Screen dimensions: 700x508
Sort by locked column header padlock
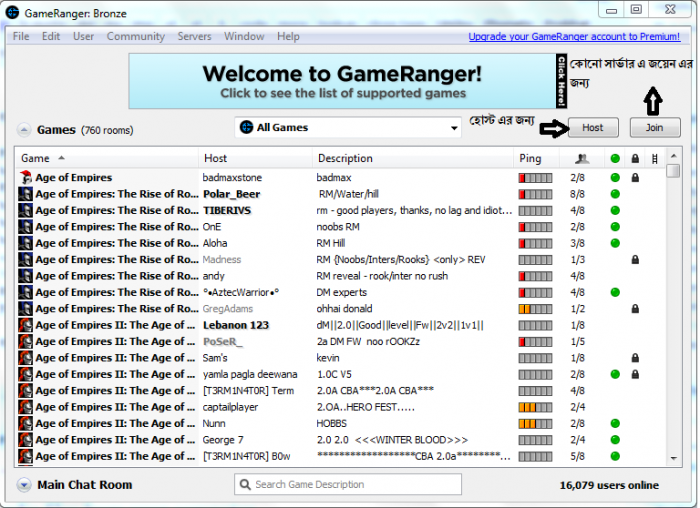(635, 158)
